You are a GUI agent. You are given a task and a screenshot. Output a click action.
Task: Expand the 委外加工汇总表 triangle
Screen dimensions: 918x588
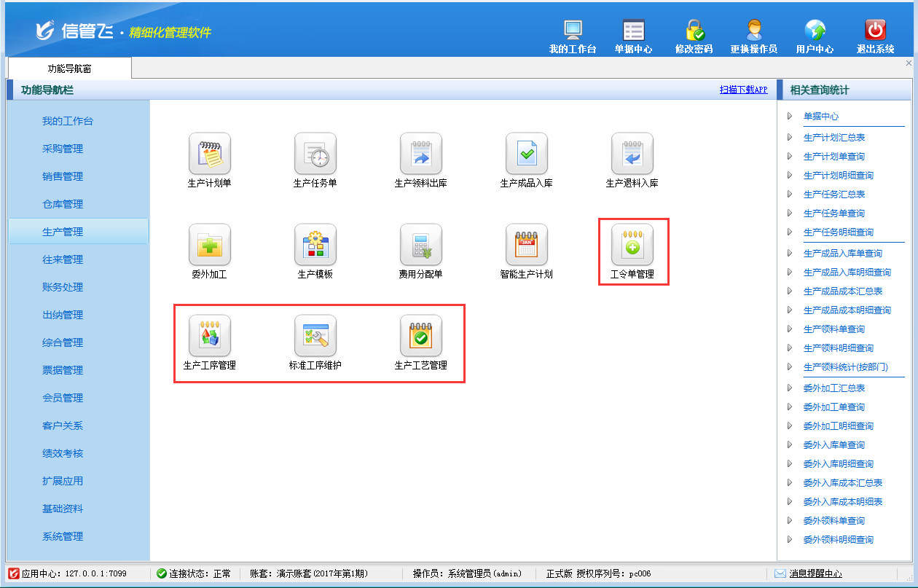click(x=789, y=388)
